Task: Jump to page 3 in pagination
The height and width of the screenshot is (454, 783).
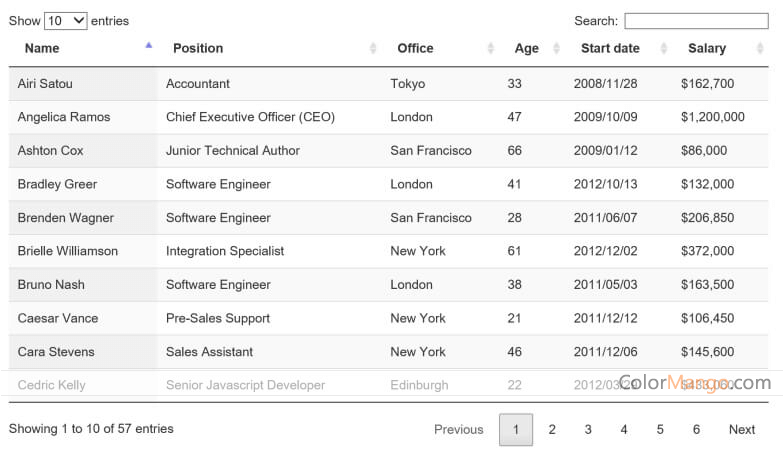Action: coord(588,429)
